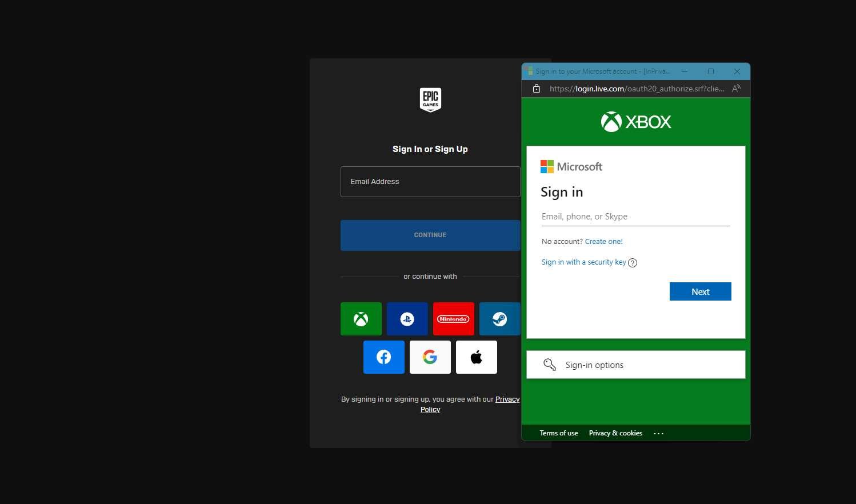
Task: Focus the Epic Email Address field
Action: point(430,182)
